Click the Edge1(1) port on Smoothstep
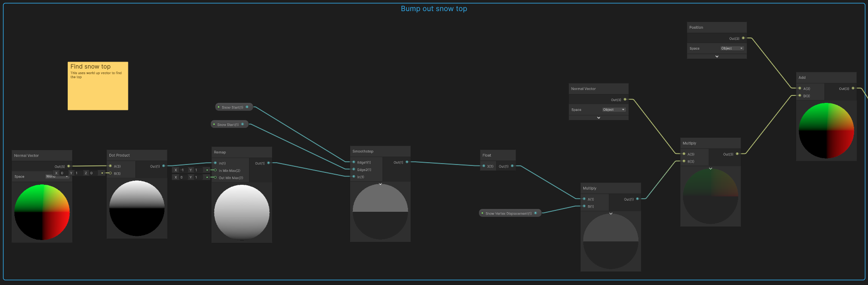The height and width of the screenshot is (285, 868). point(354,162)
